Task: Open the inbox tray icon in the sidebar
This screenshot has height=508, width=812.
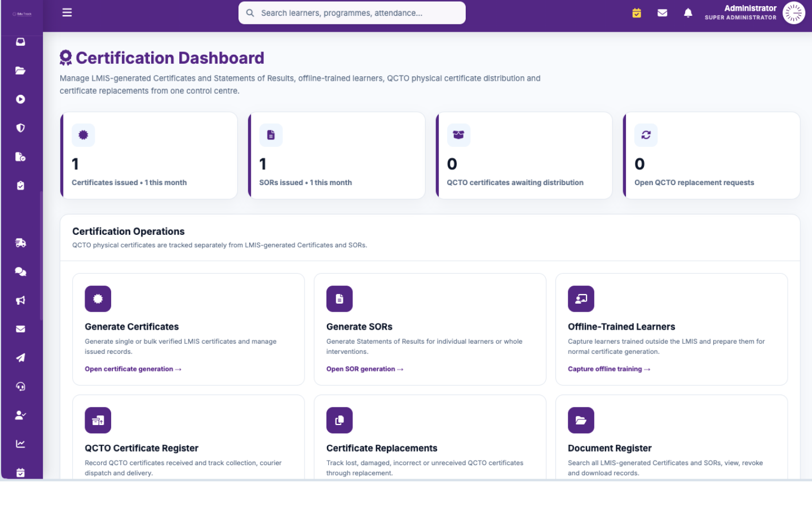Action: [21, 42]
